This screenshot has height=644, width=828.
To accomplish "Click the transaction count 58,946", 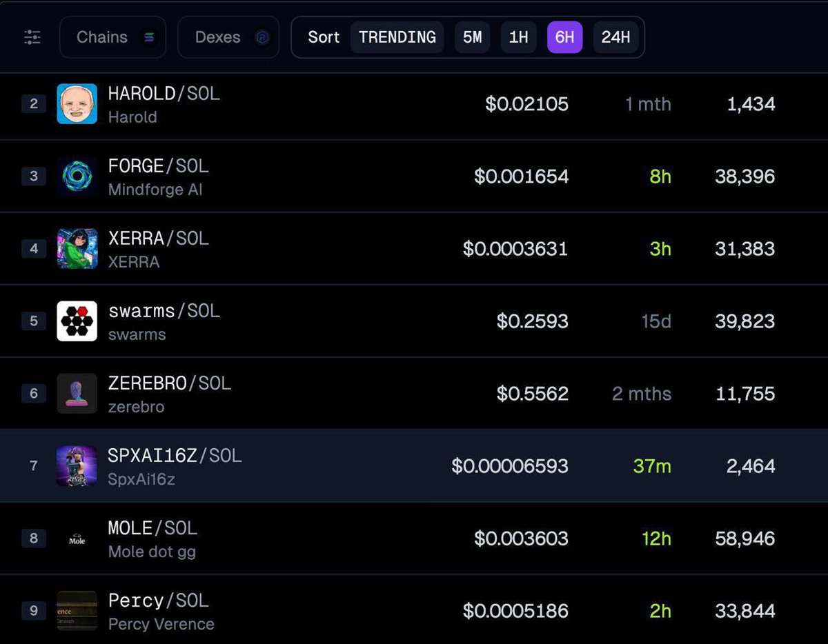I will click(x=745, y=539).
